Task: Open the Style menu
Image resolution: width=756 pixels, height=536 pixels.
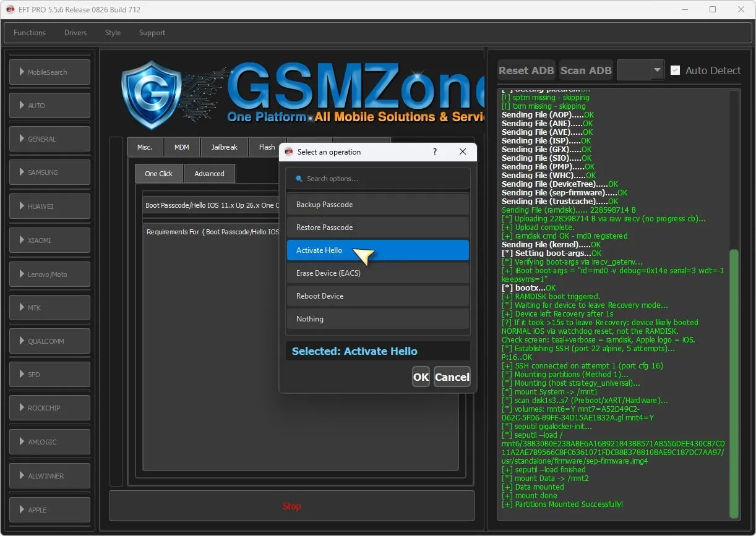Action: pyautogui.click(x=113, y=33)
